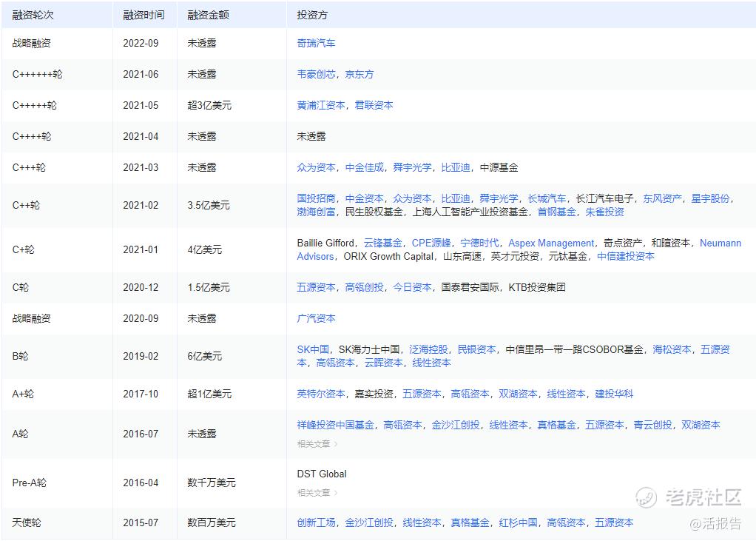This screenshot has height=541, width=756.
Task: Select the DST Global investor text
Action: point(322,474)
